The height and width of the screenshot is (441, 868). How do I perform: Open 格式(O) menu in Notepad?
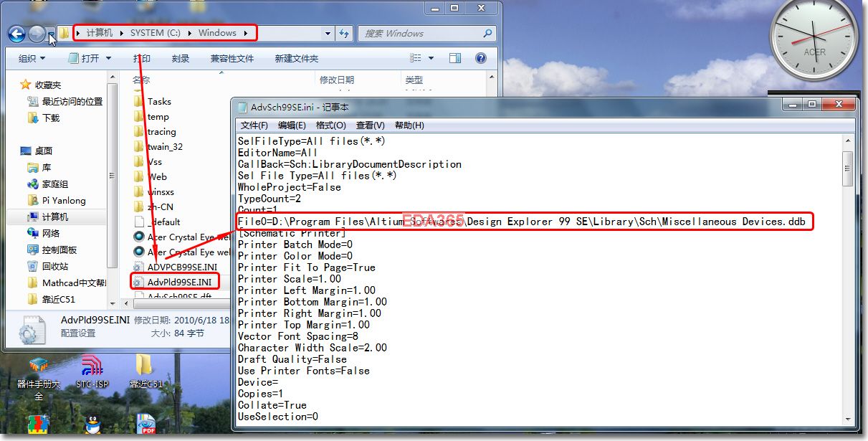[x=330, y=125]
